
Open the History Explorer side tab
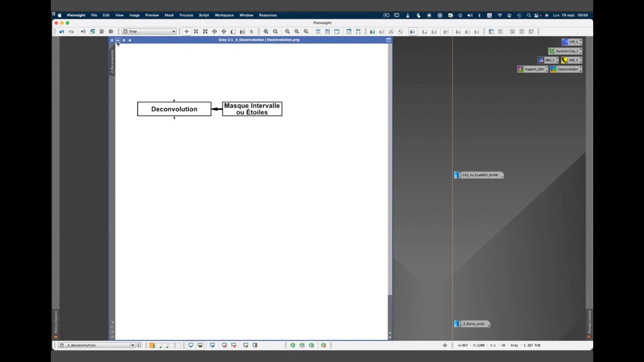[x=56, y=324]
